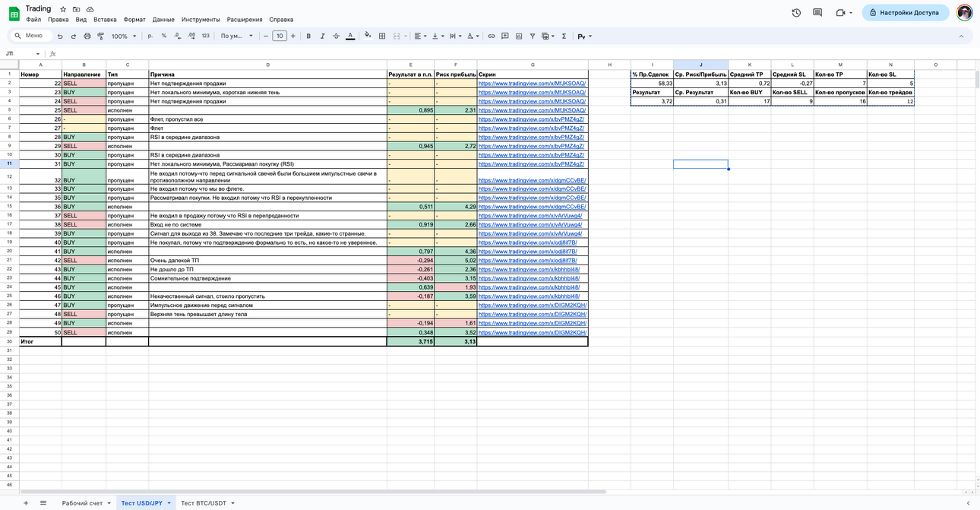The width and height of the screenshot is (980, 510).
Task: Add a comment using the toolbar icon
Action: click(505, 36)
